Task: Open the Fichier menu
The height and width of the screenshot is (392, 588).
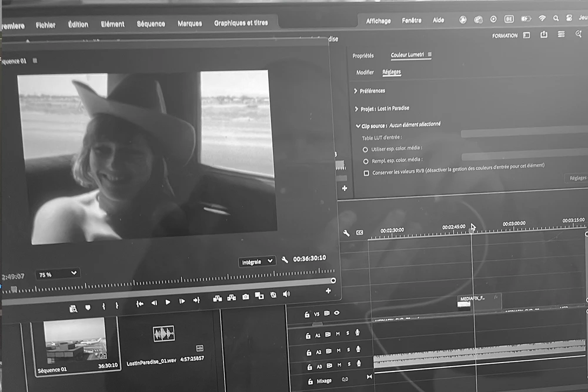Action: coord(45,25)
